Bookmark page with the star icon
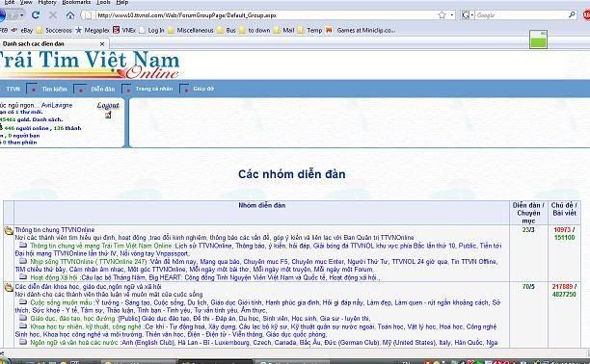 (442, 15)
